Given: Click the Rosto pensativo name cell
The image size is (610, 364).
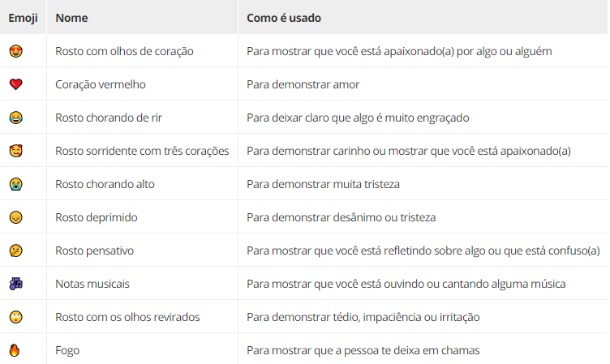Looking at the screenshot, I should (x=95, y=251).
